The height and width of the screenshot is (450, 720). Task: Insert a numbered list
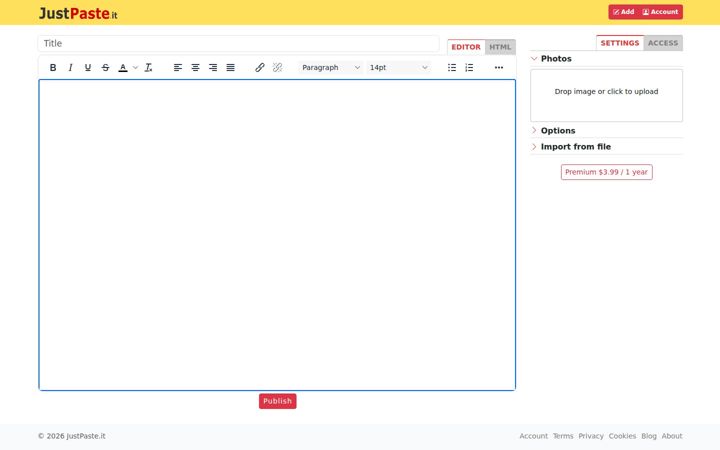pyautogui.click(x=469, y=68)
